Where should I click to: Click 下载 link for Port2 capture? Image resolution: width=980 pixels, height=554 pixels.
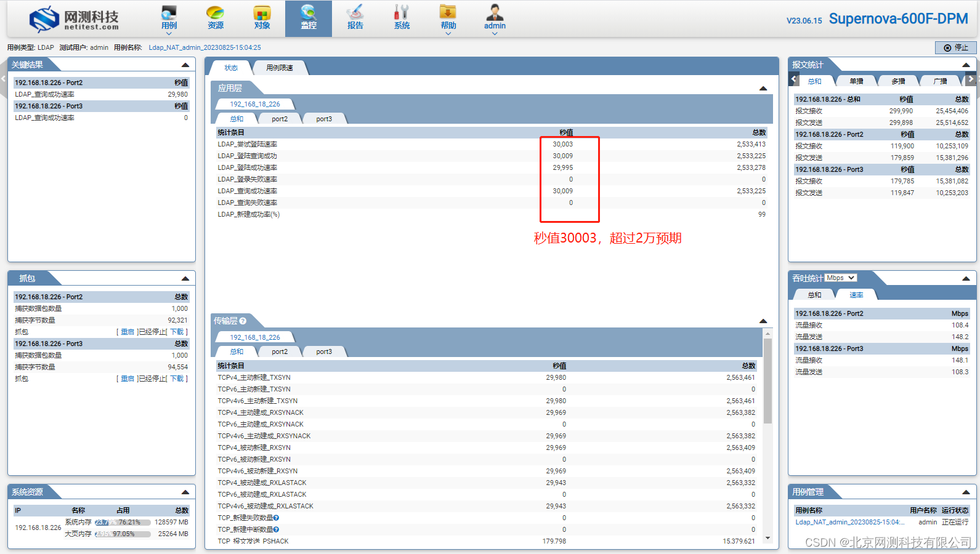point(177,332)
